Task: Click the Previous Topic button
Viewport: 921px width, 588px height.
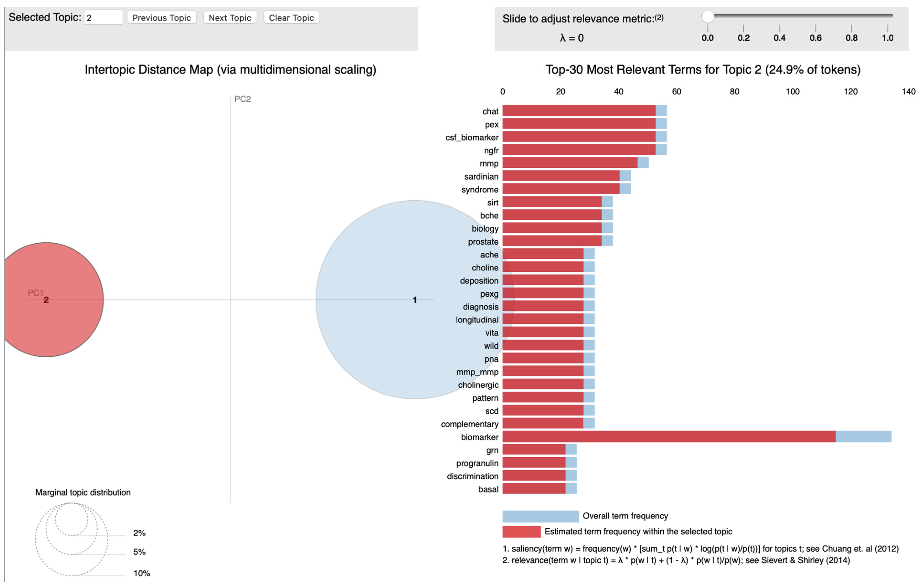Action: (x=161, y=18)
